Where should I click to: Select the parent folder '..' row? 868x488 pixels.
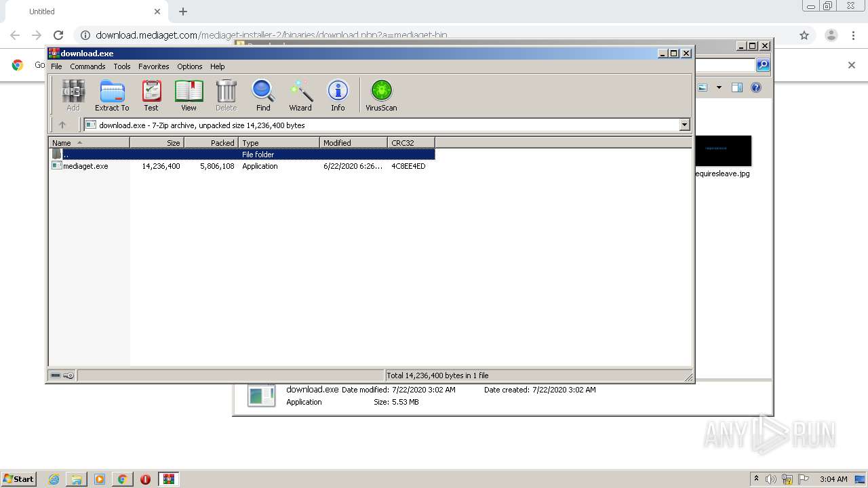(242, 155)
